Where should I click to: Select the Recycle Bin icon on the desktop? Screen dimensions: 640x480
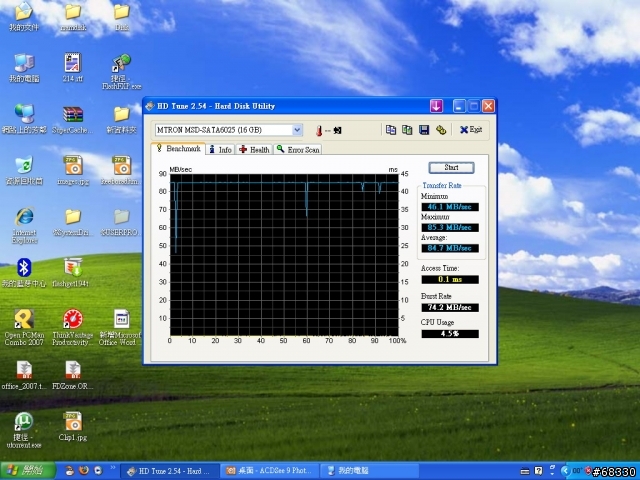click(24, 171)
